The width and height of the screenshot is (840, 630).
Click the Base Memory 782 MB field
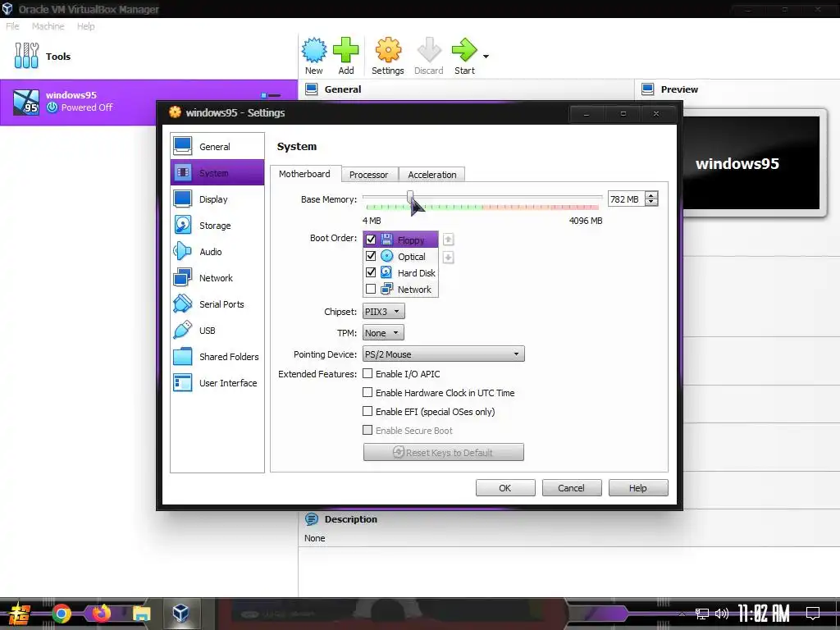point(626,199)
